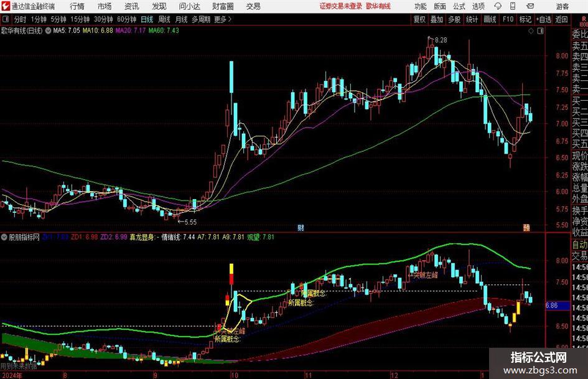Screen dimensions: 588x379
Task: Click 证券交易未登录 login status
Action: 341,6
